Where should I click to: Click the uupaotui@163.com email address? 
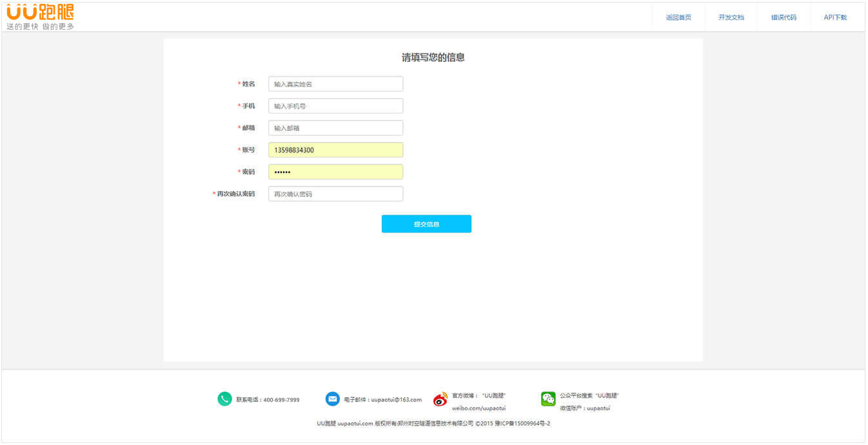click(x=396, y=400)
